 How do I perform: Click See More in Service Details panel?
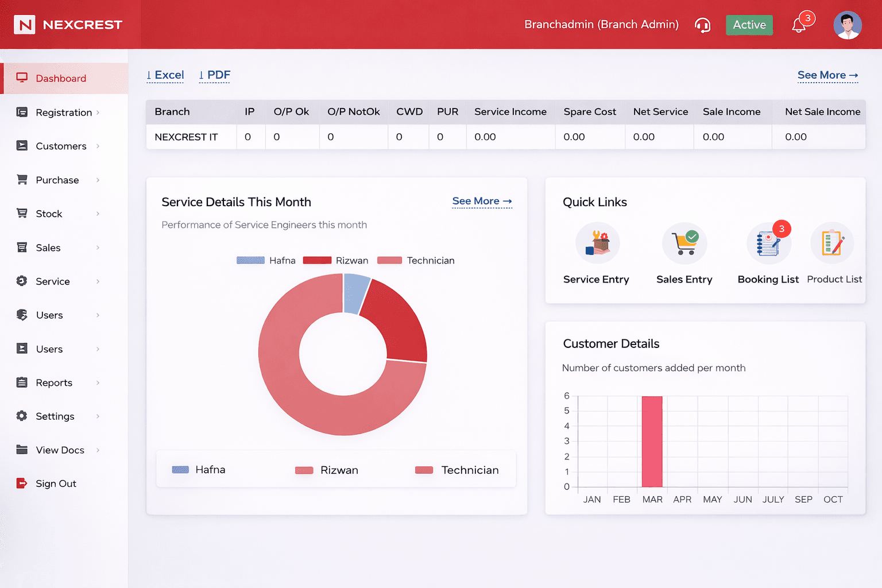click(481, 202)
